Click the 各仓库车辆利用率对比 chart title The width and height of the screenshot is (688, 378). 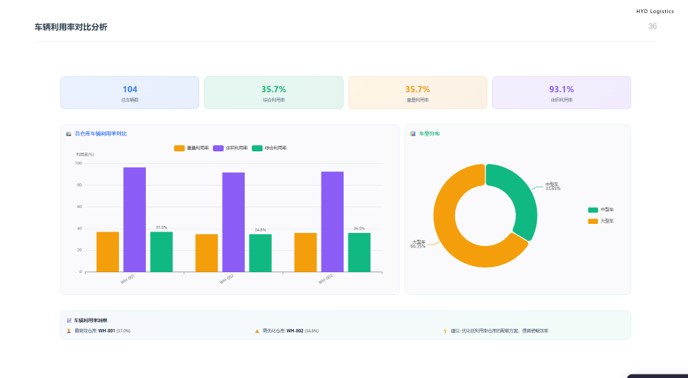[x=101, y=134]
